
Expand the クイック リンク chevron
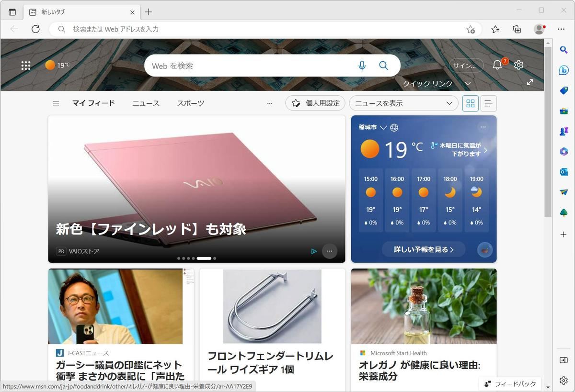468,83
